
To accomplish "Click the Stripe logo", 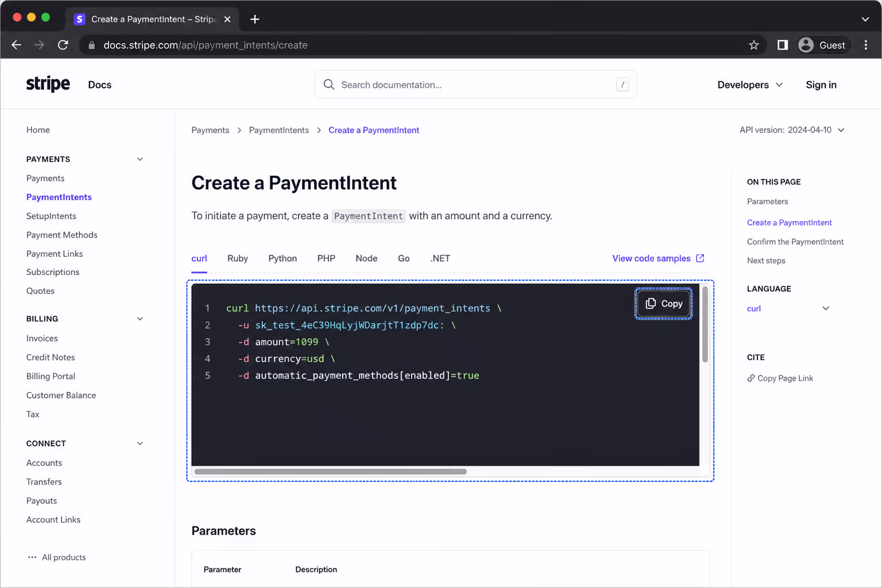I will 48,84.
